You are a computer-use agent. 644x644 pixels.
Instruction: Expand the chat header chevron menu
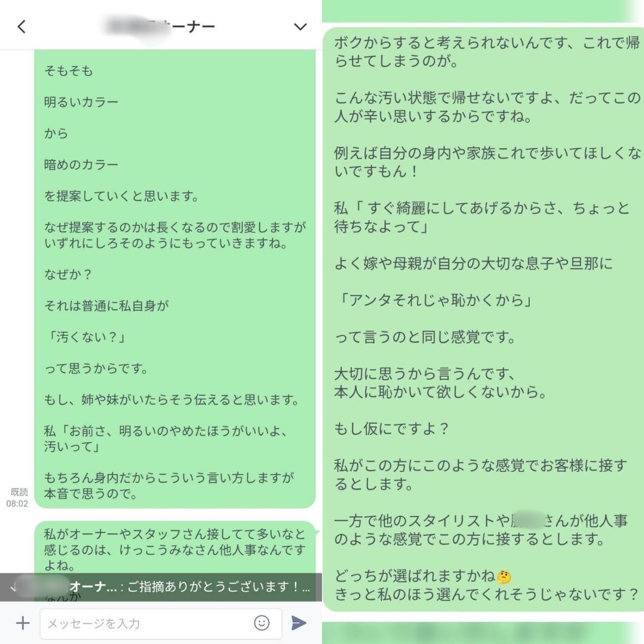pyautogui.click(x=300, y=27)
